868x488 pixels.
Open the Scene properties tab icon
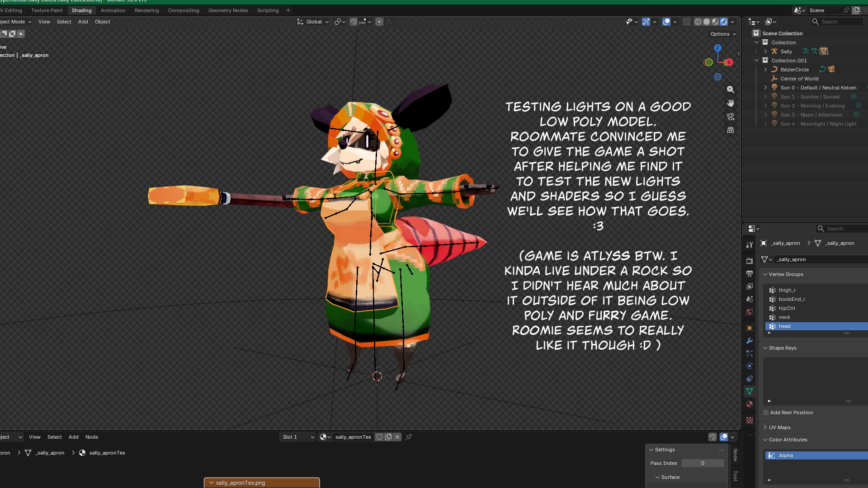click(x=750, y=299)
